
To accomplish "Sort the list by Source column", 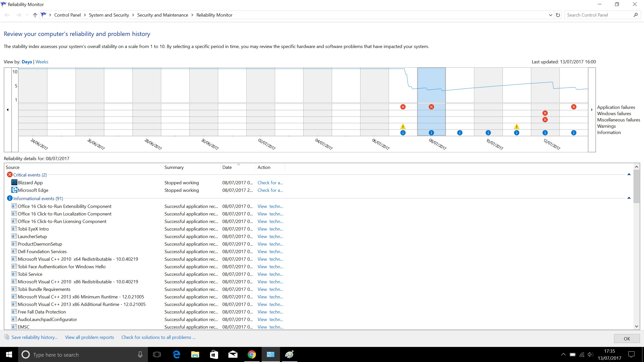I will coord(84,167).
